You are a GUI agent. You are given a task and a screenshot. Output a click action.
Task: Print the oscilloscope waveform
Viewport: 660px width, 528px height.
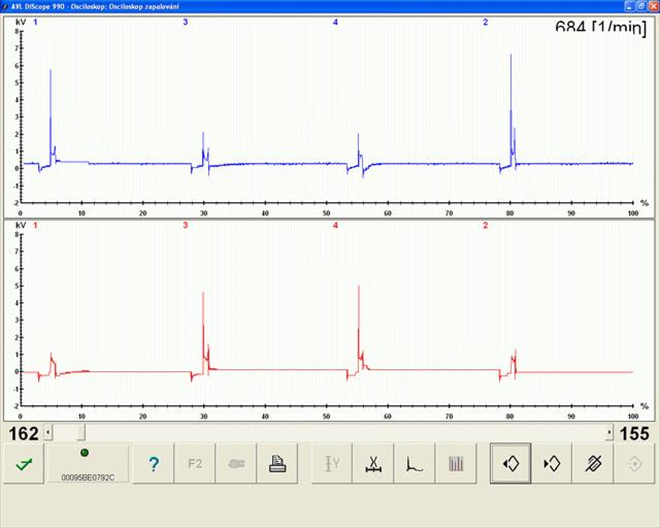point(273,464)
